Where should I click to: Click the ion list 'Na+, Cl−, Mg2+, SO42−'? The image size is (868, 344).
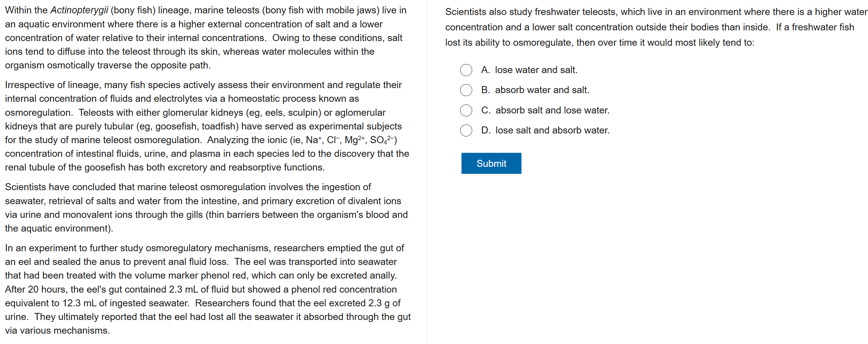351,140
